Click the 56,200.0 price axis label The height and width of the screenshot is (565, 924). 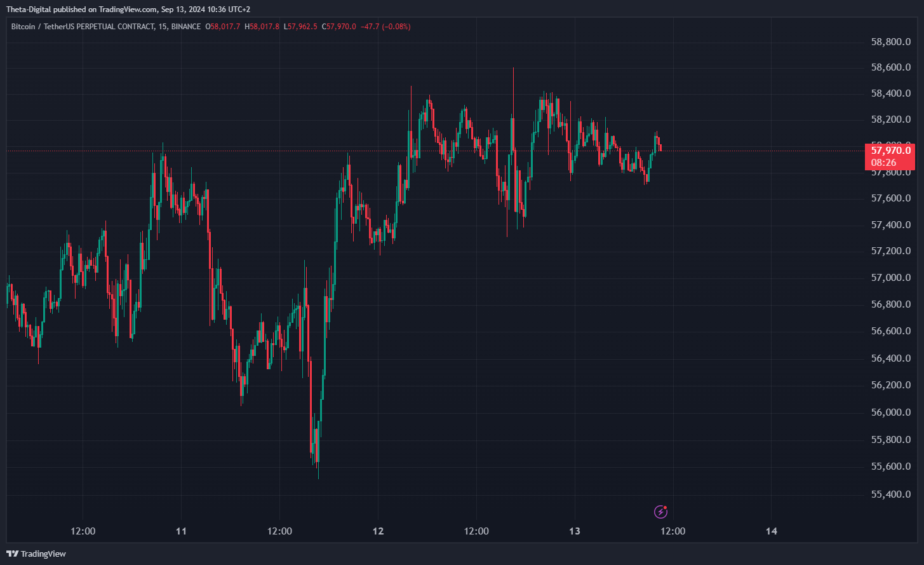[890, 385]
